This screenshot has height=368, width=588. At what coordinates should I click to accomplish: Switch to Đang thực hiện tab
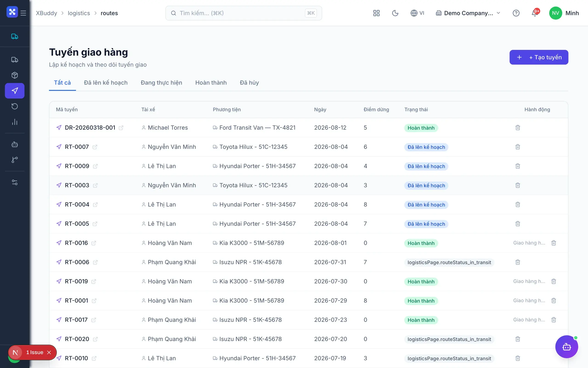pos(161,83)
